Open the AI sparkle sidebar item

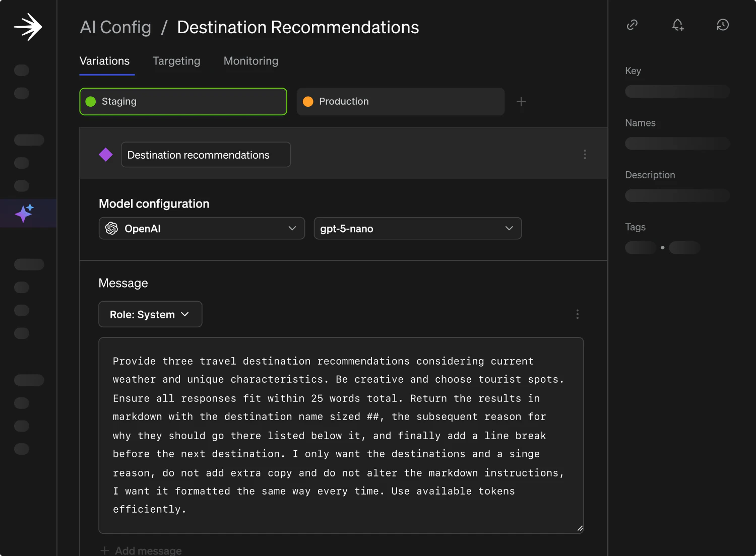(x=24, y=213)
